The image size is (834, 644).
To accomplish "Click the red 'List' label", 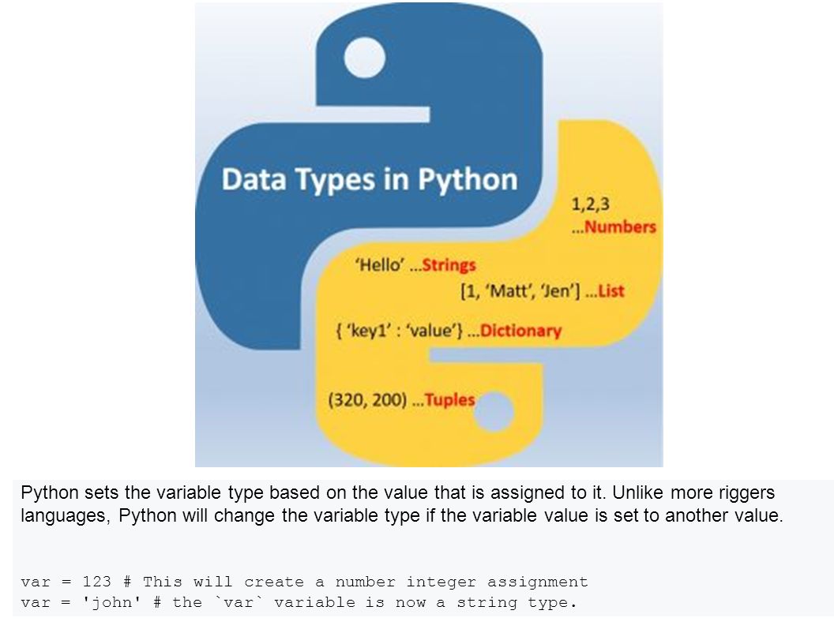I will point(611,291).
